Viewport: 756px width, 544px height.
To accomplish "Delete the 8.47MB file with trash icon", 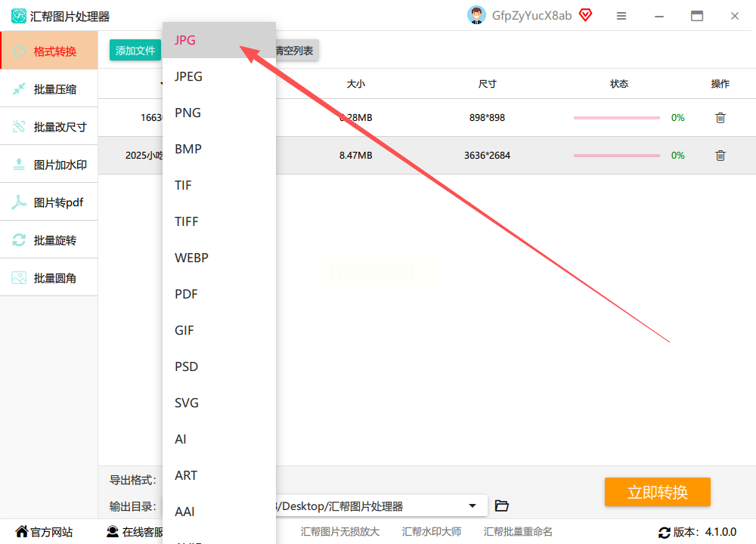I will (720, 155).
